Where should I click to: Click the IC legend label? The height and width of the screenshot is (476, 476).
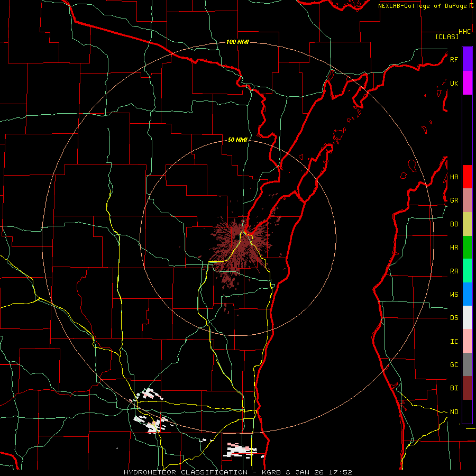click(454, 342)
